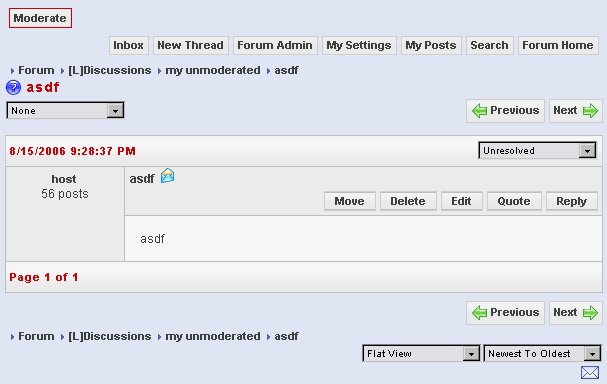Click the top Next green arrow button
Viewport: 607px width, 384px height.
(576, 111)
